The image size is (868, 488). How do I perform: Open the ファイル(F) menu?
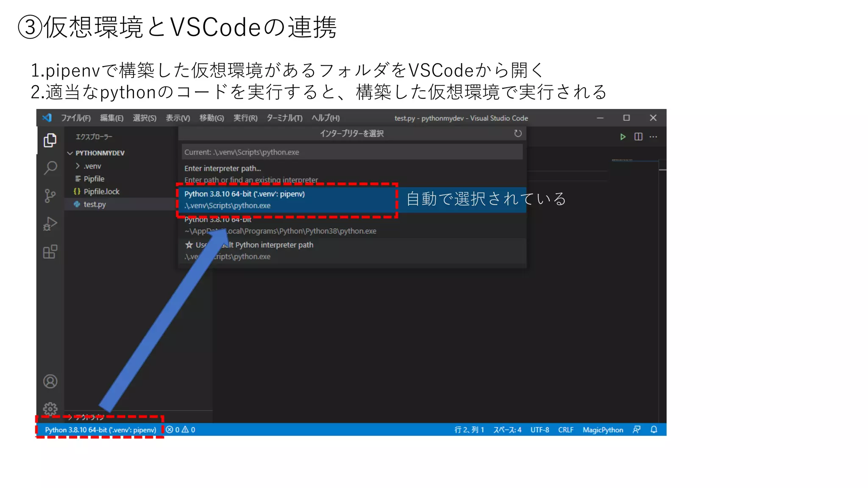[75, 118]
